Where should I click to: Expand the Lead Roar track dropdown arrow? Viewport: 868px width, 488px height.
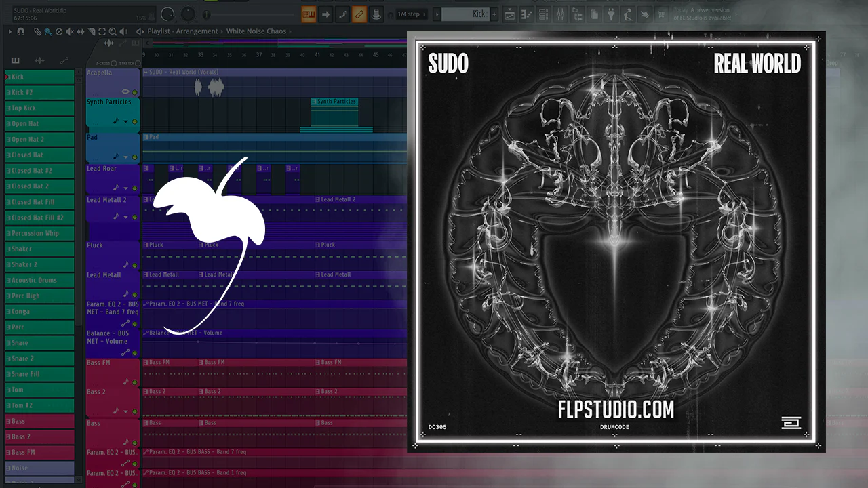[x=125, y=188]
